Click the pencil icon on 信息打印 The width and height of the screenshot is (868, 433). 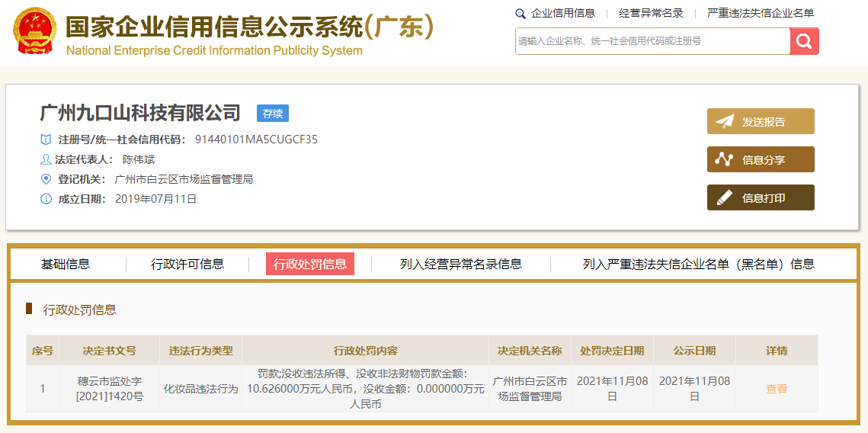point(724,197)
